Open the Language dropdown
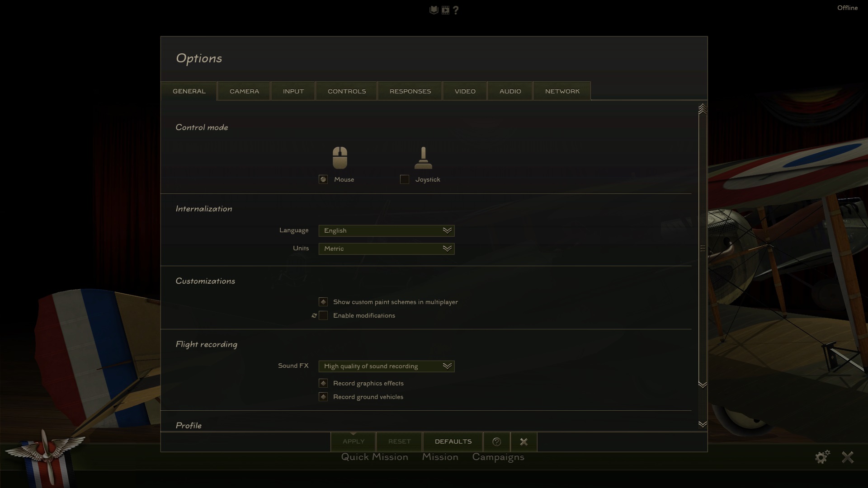 tap(386, 230)
